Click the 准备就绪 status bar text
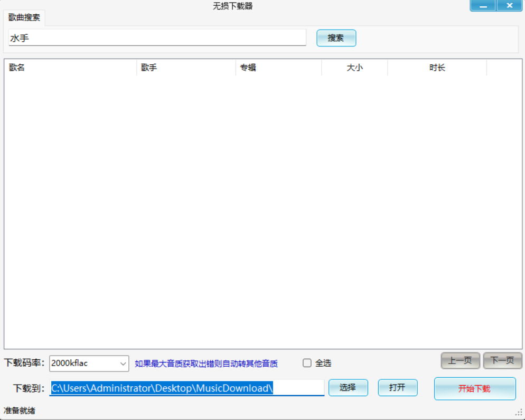The width and height of the screenshot is (525, 420). click(x=16, y=409)
